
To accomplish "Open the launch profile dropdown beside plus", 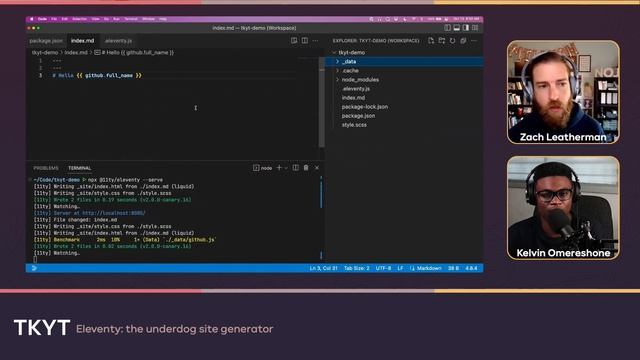I will coord(286,168).
